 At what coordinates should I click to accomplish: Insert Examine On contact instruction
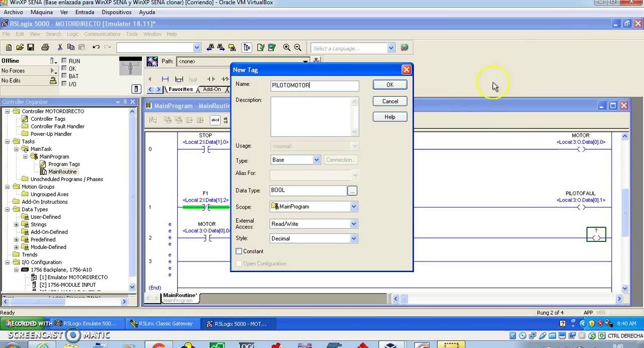coord(211,79)
